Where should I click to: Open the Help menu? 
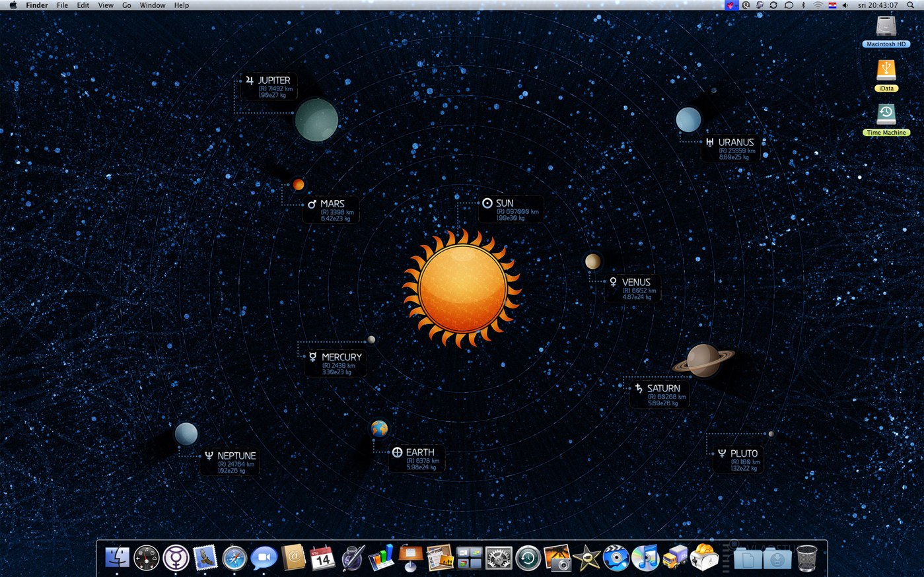(x=181, y=5)
